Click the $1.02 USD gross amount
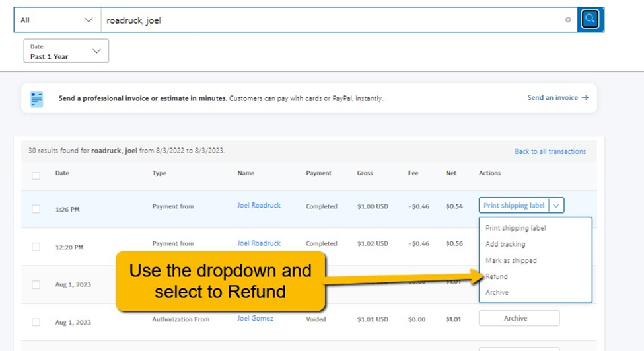Image resolution: width=644 pixels, height=351 pixels. tap(373, 243)
